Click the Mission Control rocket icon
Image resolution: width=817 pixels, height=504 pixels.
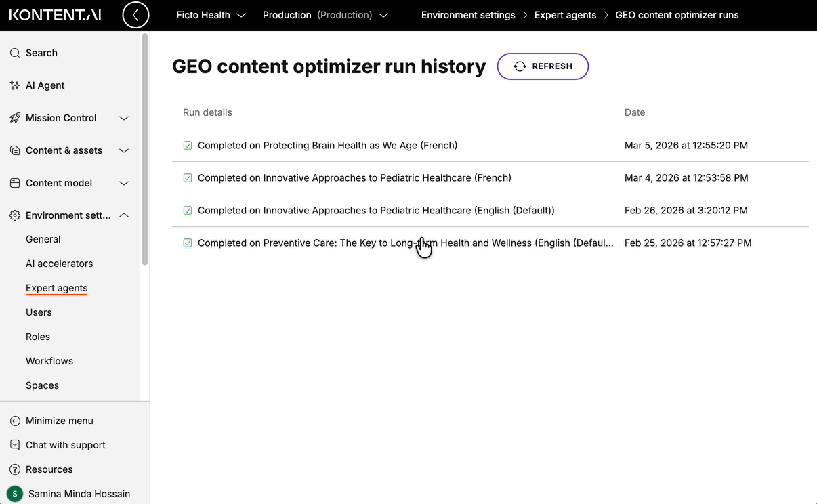(15, 118)
